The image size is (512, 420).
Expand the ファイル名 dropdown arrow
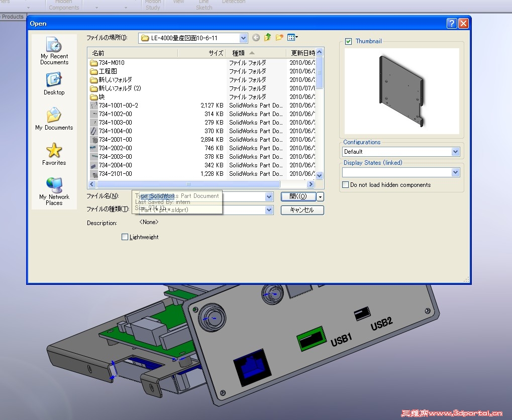[269, 196]
